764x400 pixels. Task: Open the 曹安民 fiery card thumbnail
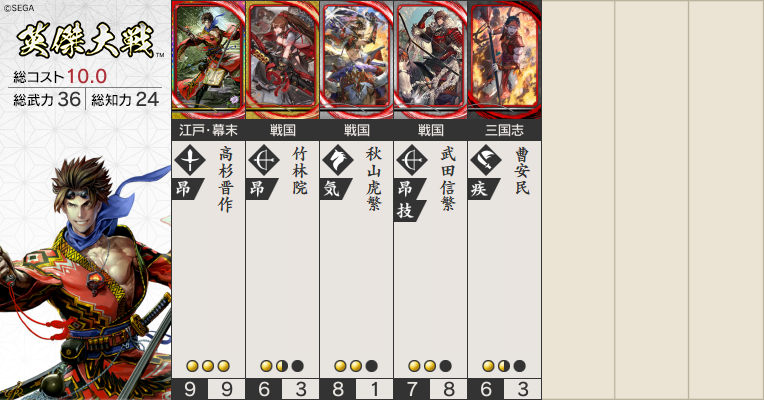(505, 59)
